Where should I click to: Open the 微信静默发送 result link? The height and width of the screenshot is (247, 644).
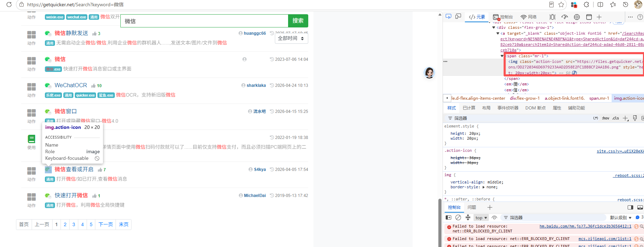tap(71, 33)
